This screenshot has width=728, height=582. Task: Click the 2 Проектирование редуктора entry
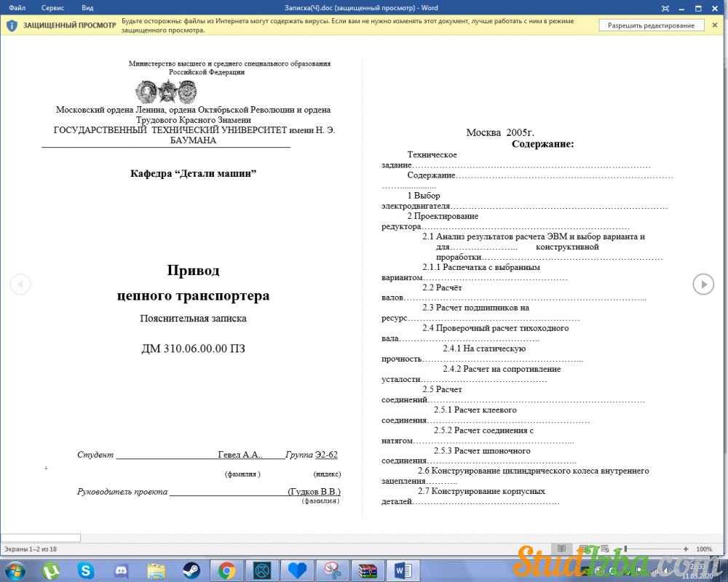(505, 221)
